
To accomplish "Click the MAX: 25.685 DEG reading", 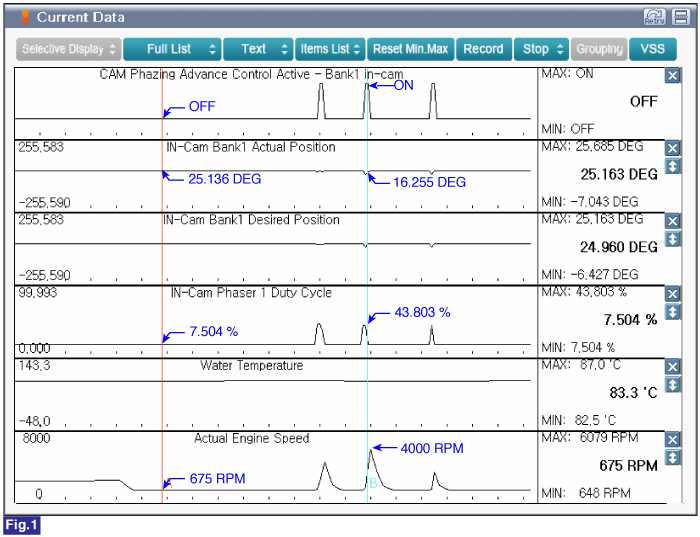I will click(592, 146).
